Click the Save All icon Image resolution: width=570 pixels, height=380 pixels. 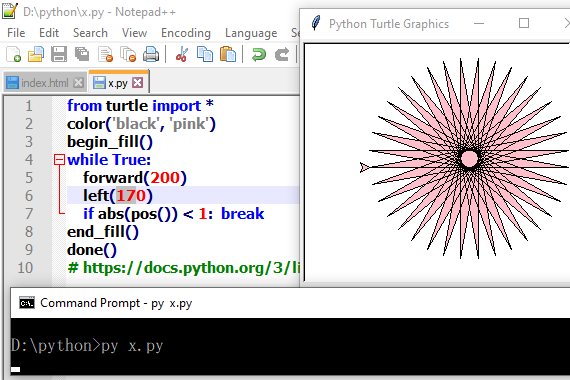(82, 55)
